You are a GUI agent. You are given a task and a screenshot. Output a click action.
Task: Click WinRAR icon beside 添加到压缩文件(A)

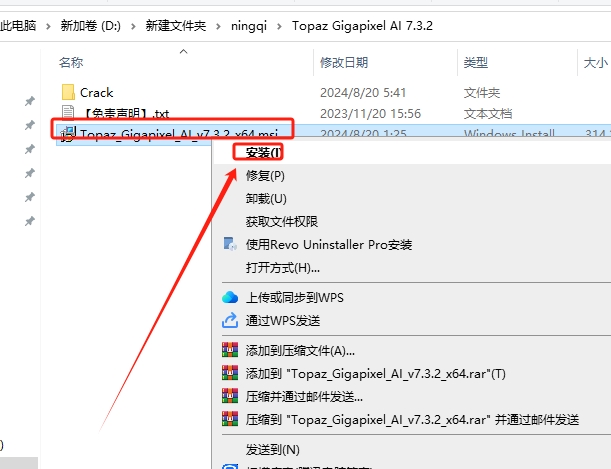[x=230, y=350]
